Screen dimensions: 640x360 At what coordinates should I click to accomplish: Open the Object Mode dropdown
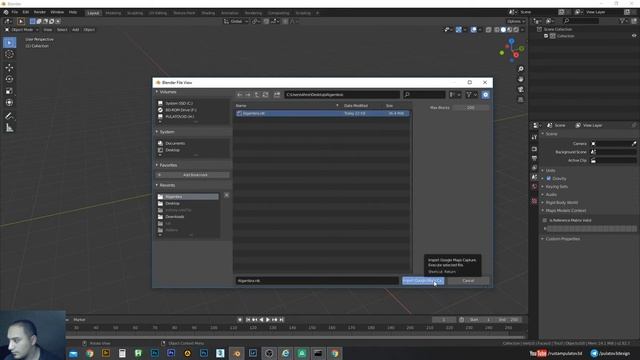(x=22, y=30)
